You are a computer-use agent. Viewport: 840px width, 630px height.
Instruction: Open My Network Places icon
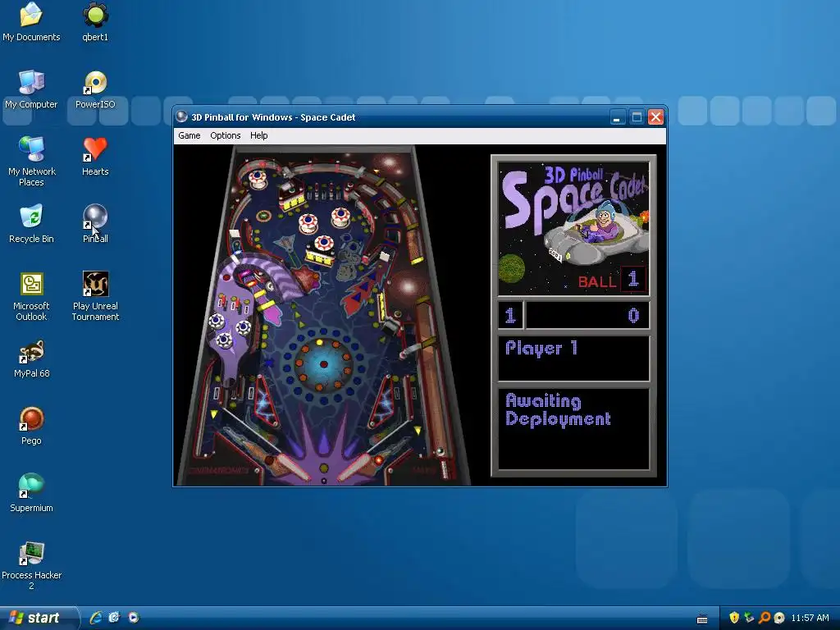point(31,162)
